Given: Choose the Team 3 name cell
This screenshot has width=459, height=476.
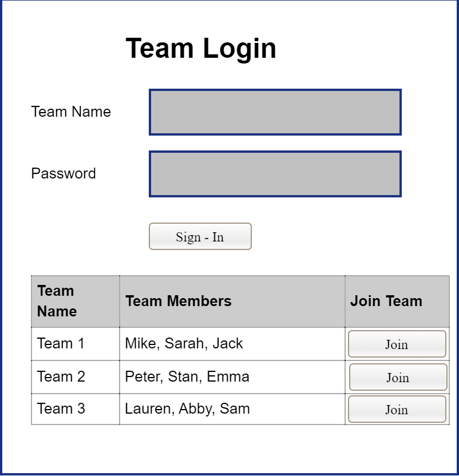Looking at the screenshot, I should [61, 408].
